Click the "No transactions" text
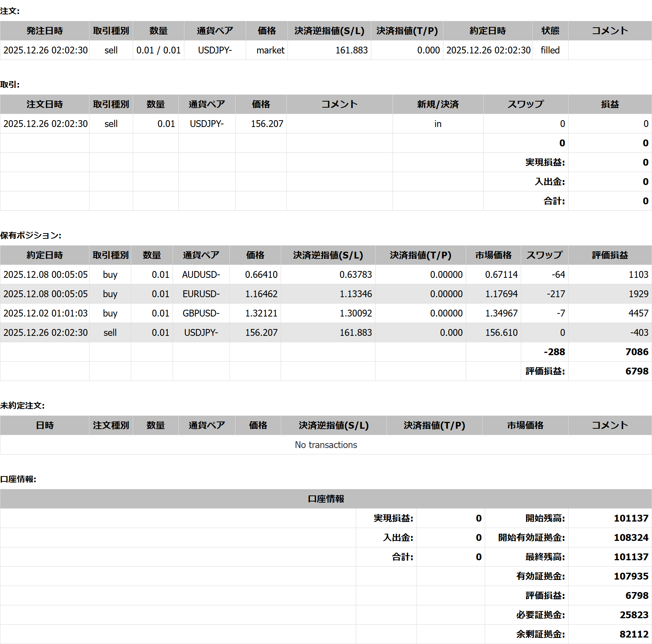Image resolution: width=652 pixels, height=644 pixels. pyautogui.click(x=326, y=445)
